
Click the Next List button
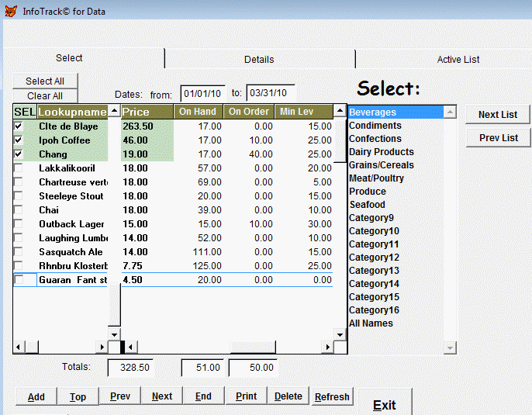click(497, 114)
